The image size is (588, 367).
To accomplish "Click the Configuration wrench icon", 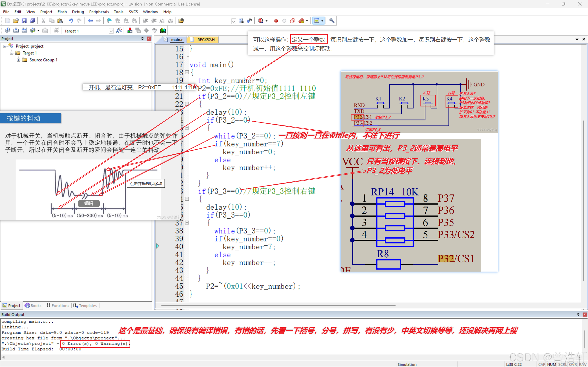I will pyautogui.click(x=332, y=21).
